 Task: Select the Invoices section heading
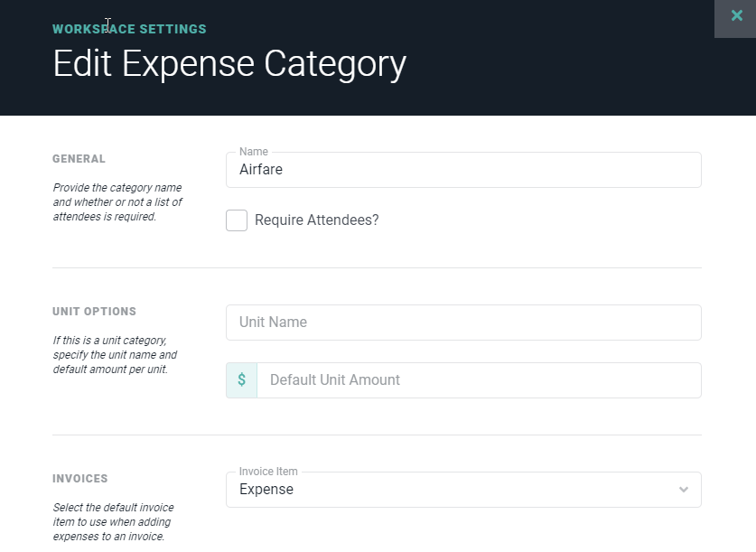(79, 479)
